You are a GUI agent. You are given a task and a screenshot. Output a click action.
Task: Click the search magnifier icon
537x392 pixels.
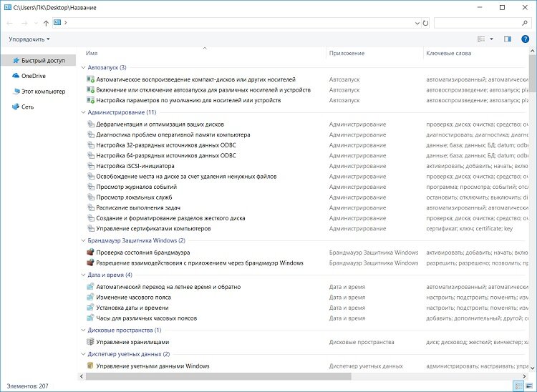[x=524, y=23]
